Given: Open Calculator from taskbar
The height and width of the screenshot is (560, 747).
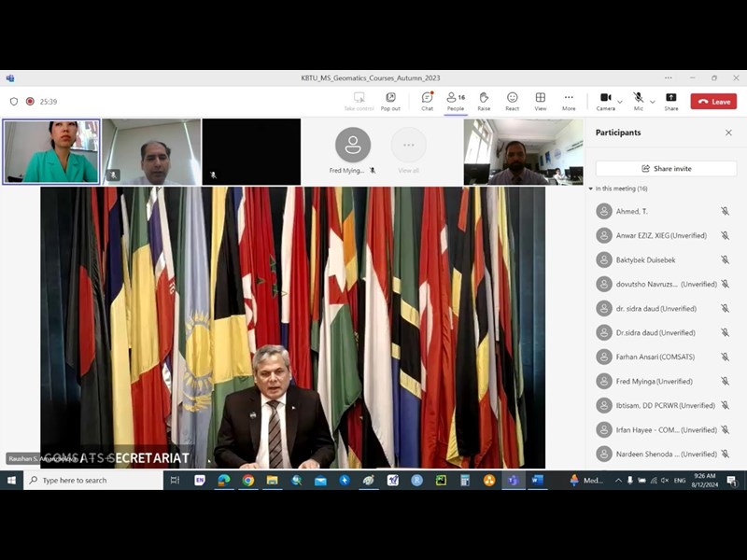Looking at the screenshot, I should (465, 480).
